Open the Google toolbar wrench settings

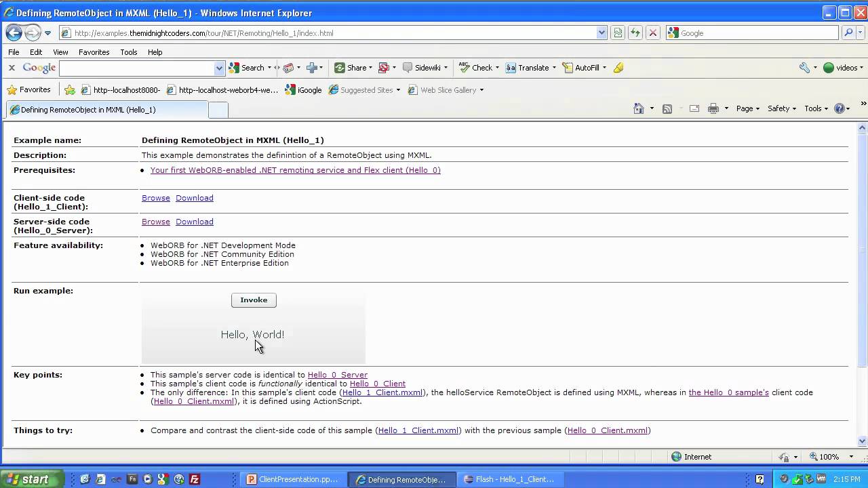point(804,68)
